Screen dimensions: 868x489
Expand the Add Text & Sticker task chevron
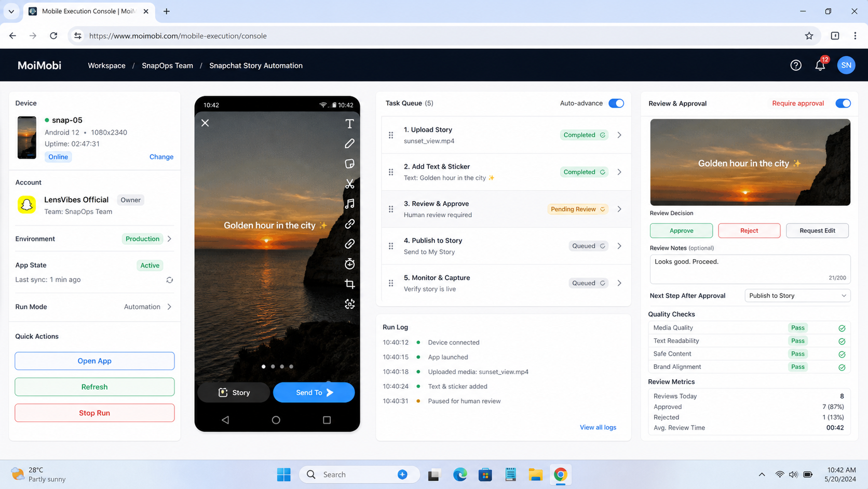[619, 172]
